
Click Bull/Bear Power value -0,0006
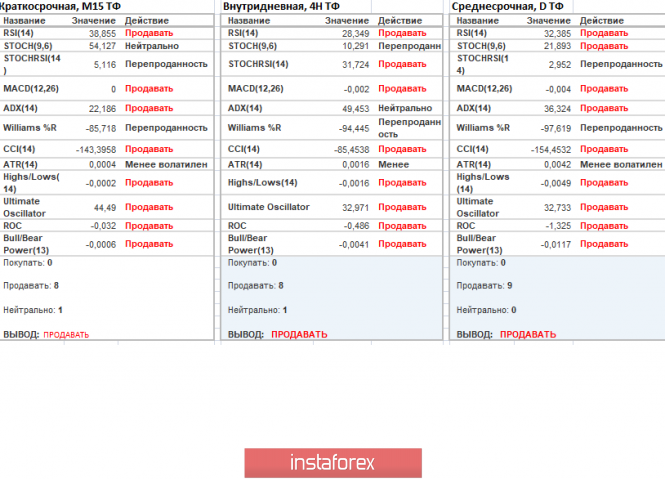tap(101, 245)
